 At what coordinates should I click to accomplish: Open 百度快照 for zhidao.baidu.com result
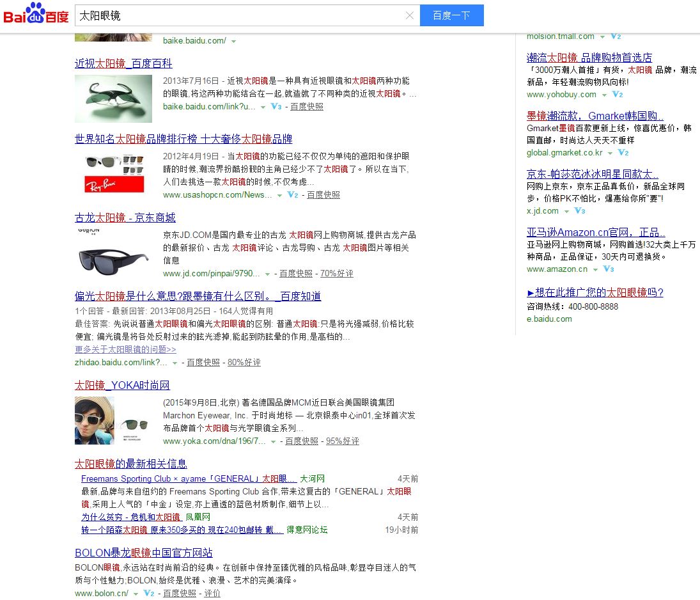click(x=203, y=362)
